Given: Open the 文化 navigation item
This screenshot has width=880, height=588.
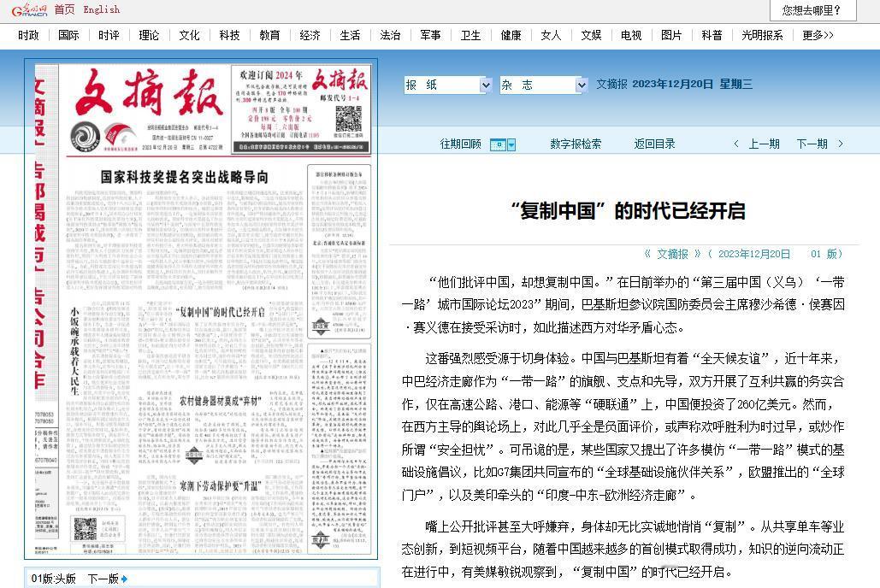Looking at the screenshot, I should click(189, 35).
